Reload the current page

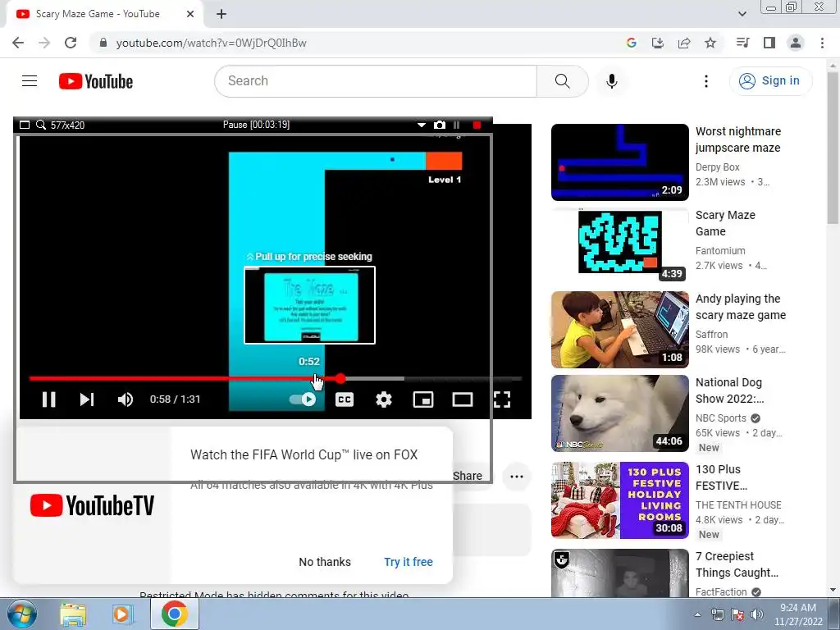pos(71,43)
